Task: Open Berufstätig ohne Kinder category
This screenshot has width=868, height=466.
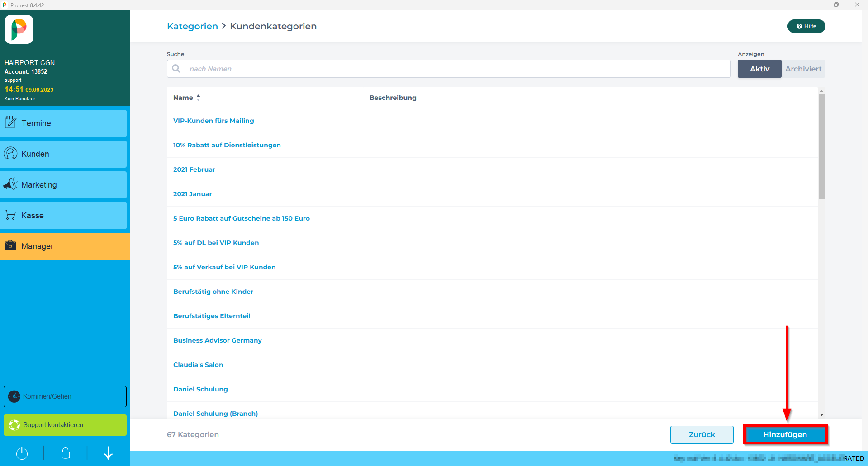Action: tap(213, 292)
